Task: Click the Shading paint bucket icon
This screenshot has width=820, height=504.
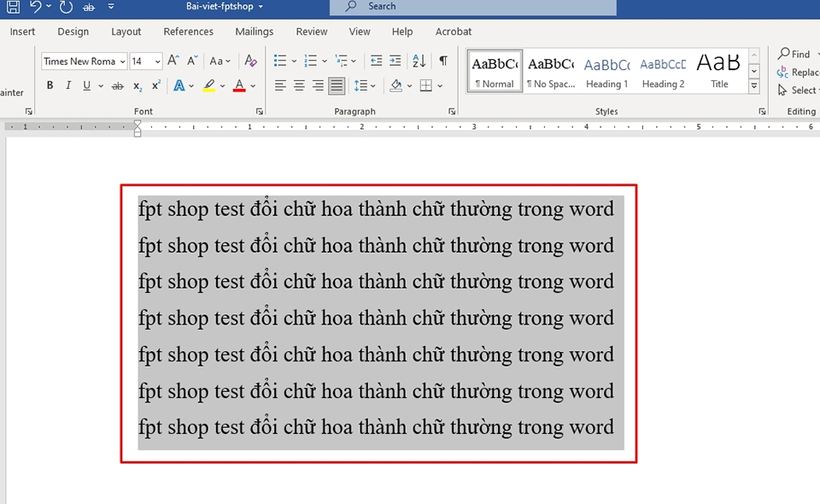Action: click(395, 85)
